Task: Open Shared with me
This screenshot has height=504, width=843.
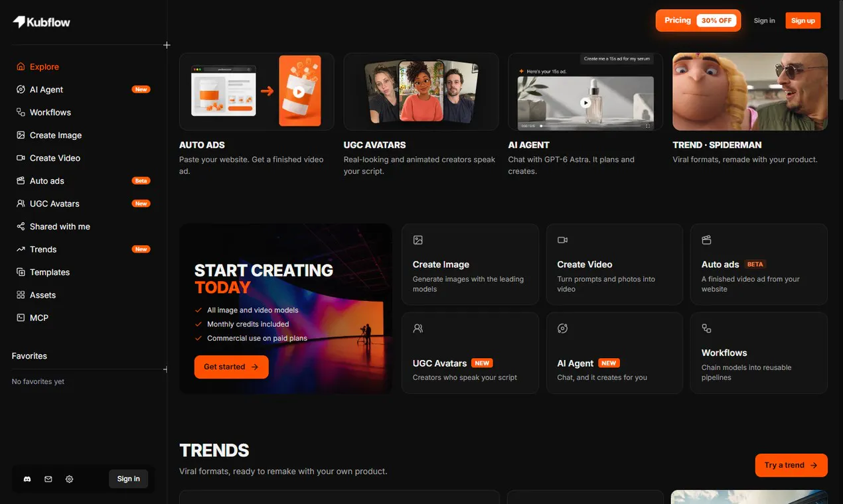Action: pyautogui.click(x=84, y=227)
